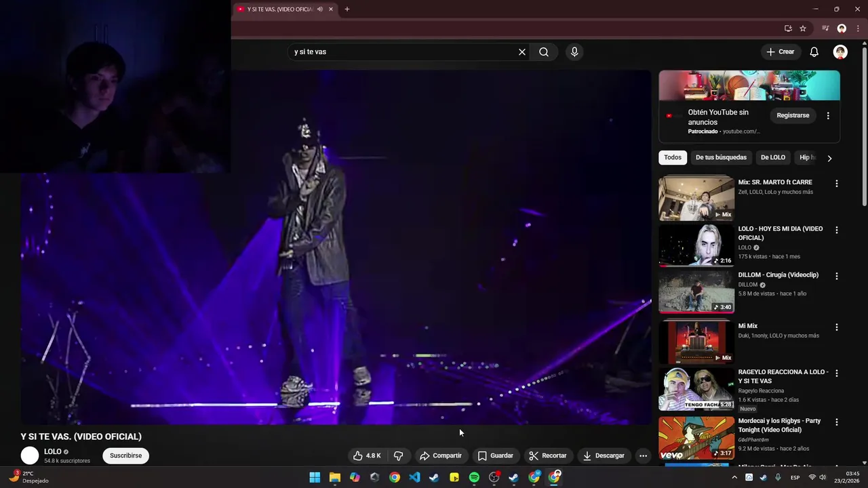Open Spotify from taskbar

[x=474, y=477]
